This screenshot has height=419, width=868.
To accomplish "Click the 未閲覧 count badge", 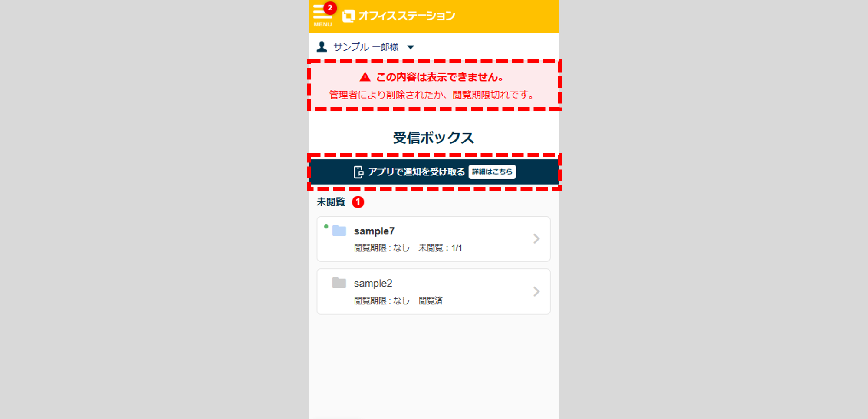I will [358, 202].
